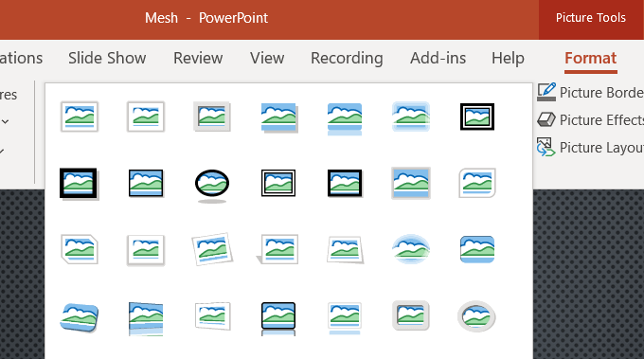Open the View tab
Screen dimensions: 644x359
tap(267, 58)
